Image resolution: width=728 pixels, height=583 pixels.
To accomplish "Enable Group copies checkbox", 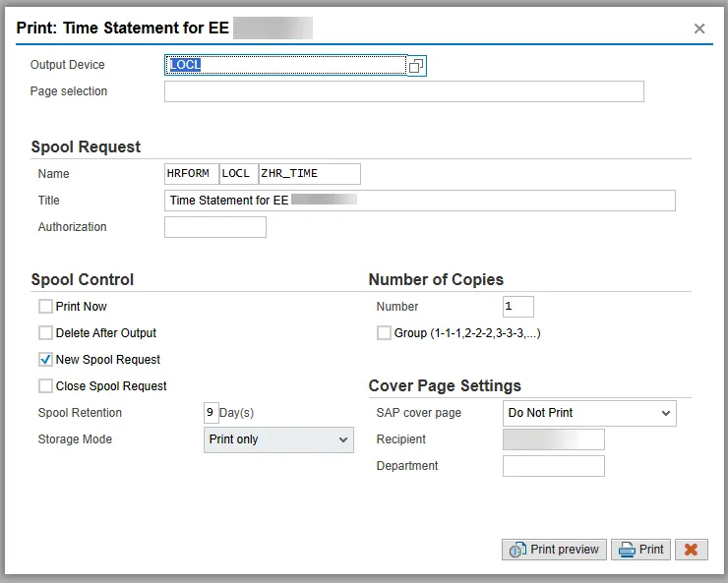I will coord(384,333).
